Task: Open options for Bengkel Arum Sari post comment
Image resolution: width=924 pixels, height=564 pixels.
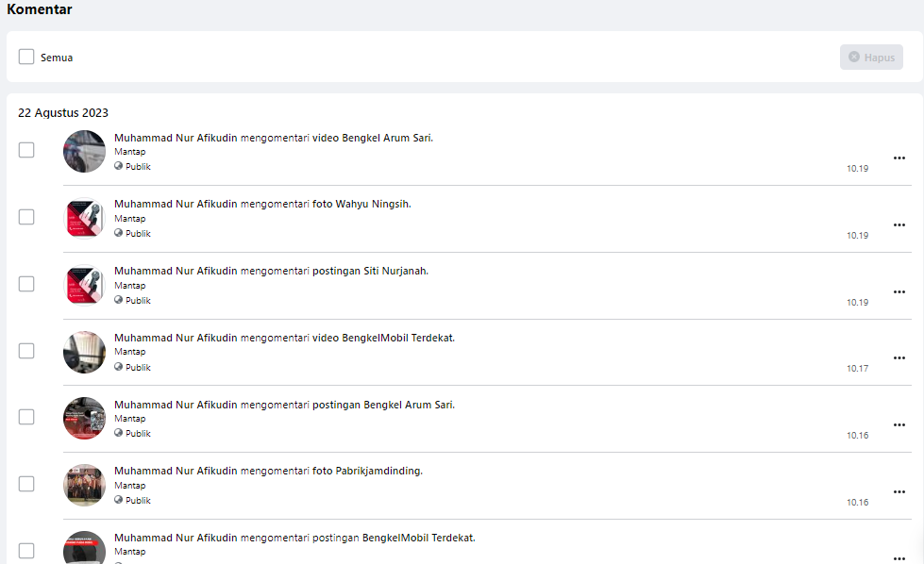Action: [899, 425]
